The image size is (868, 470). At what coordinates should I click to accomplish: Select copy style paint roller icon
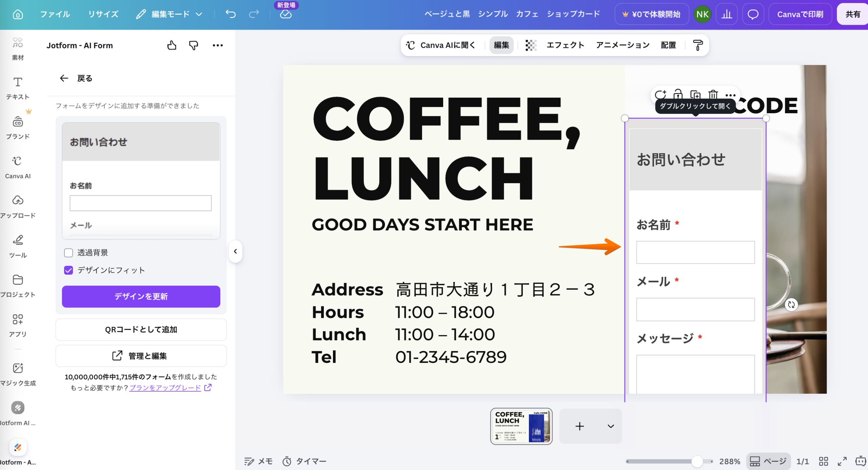tap(698, 45)
